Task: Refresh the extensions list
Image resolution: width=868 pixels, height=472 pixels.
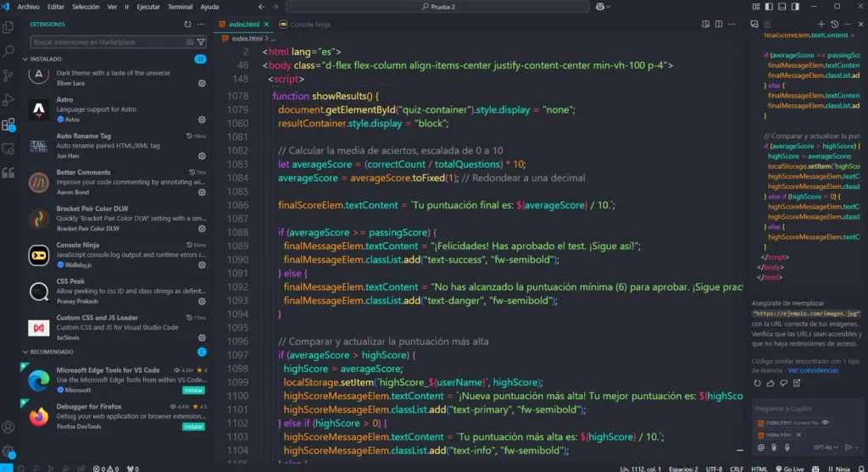Action: click(x=188, y=25)
